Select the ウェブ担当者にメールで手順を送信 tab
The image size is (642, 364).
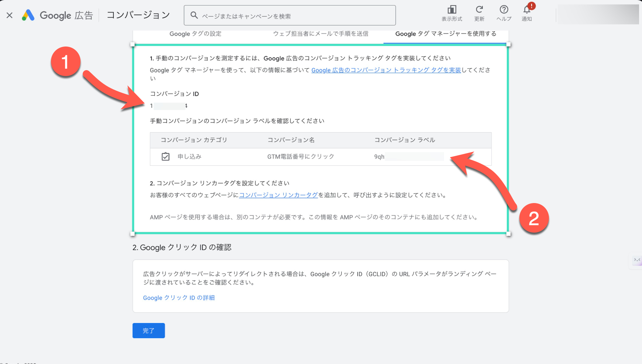tap(321, 34)
